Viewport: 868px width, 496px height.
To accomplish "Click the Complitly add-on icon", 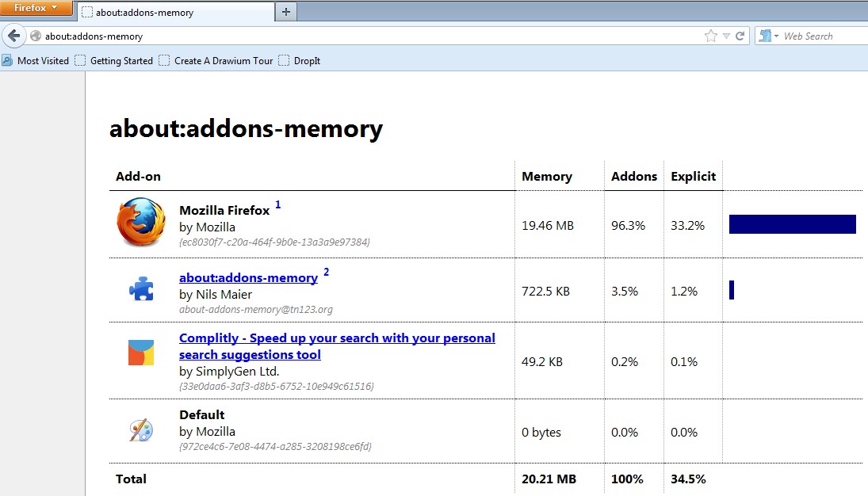I will point(141,353).
